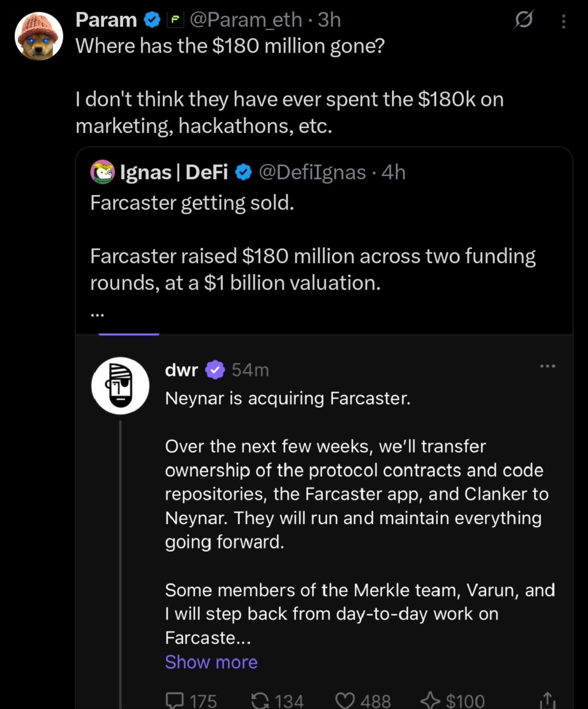Expand the truncated quoted post ellipsis

tap(97, 314)
